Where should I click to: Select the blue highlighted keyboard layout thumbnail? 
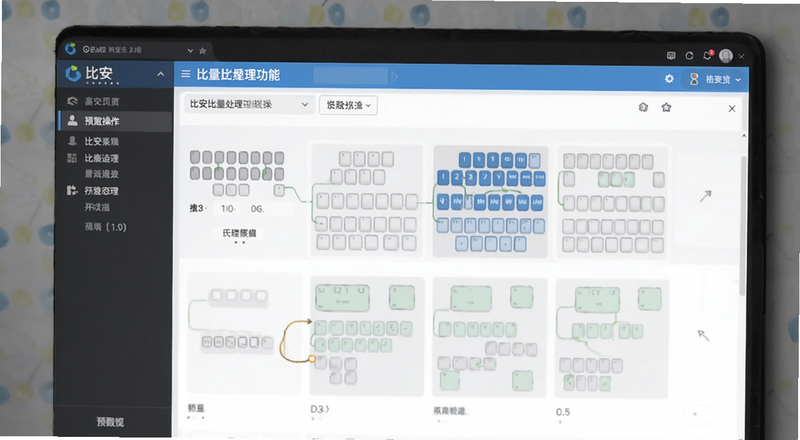tap(490, 202)
